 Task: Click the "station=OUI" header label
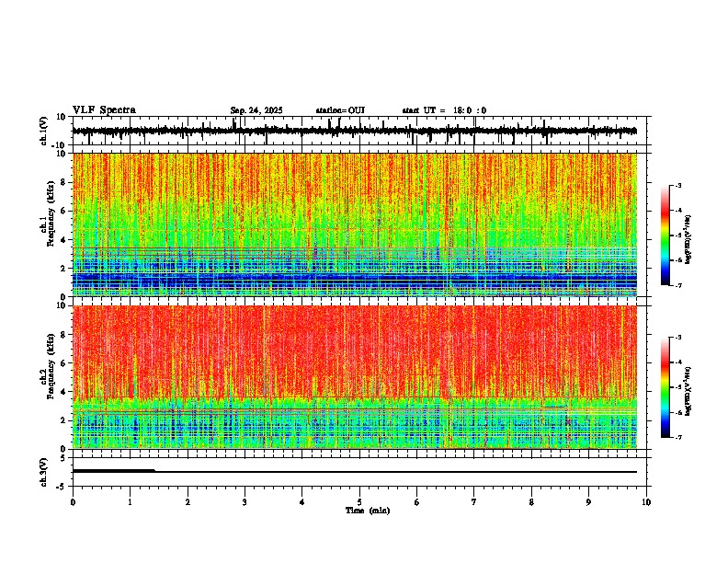pyautogui.click(x=340, y=110)
